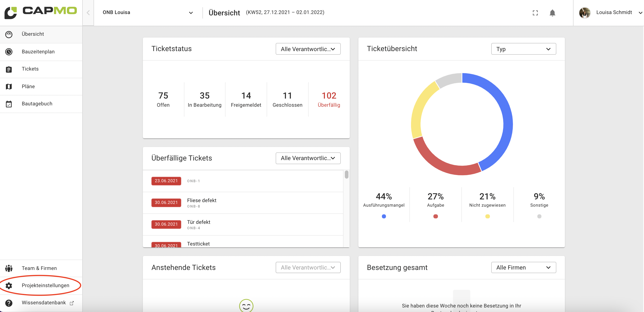Toggle fullscreen mode icon
The width and height of the screenshot is (644, 312).
point(535,13)
